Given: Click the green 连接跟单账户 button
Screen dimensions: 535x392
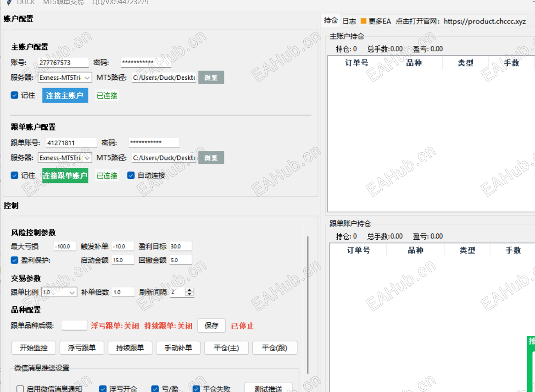Looking at the screenshot, I should click(x=65, y=176).
